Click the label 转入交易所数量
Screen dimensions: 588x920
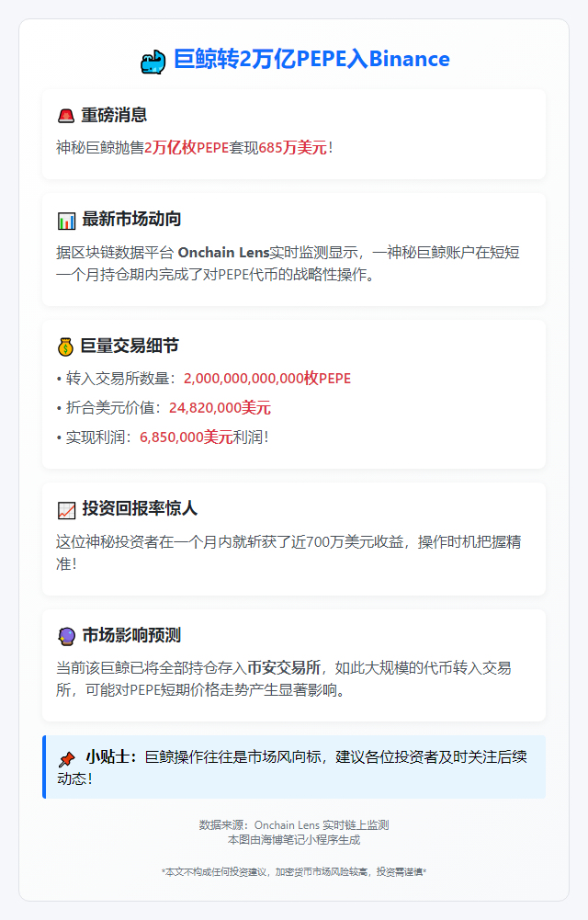118,379
